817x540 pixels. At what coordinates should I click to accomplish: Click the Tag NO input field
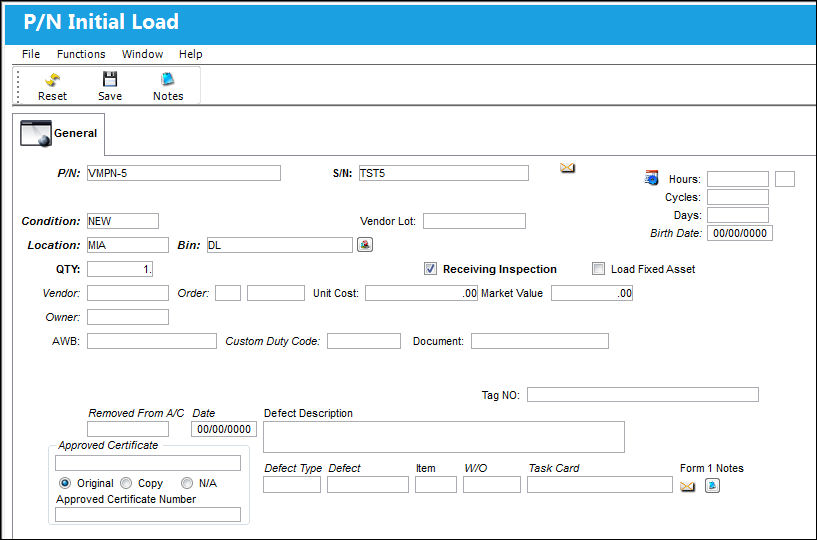pos(643,395)
